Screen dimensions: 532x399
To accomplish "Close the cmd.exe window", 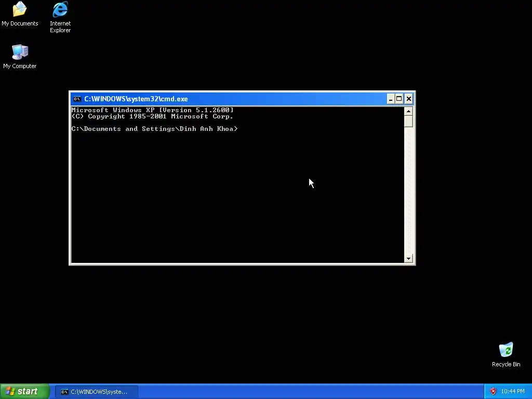I will [408, 99].
